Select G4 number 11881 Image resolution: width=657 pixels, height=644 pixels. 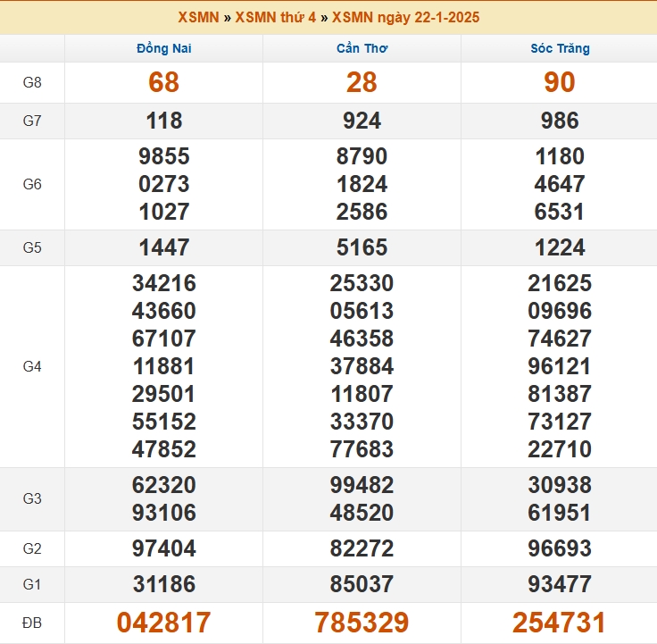[164, 366]
